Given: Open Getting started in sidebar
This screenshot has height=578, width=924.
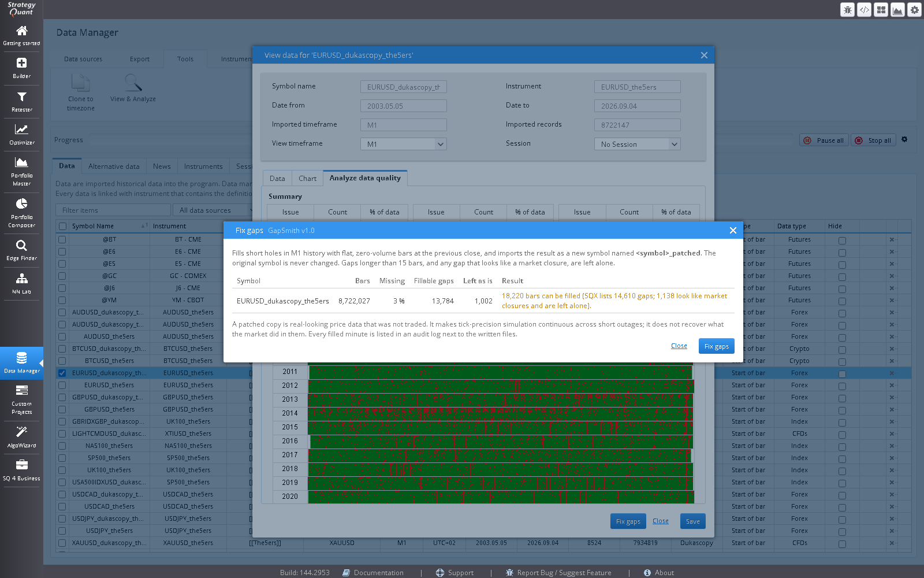Looking at the screenshot, I should point(21,35).
